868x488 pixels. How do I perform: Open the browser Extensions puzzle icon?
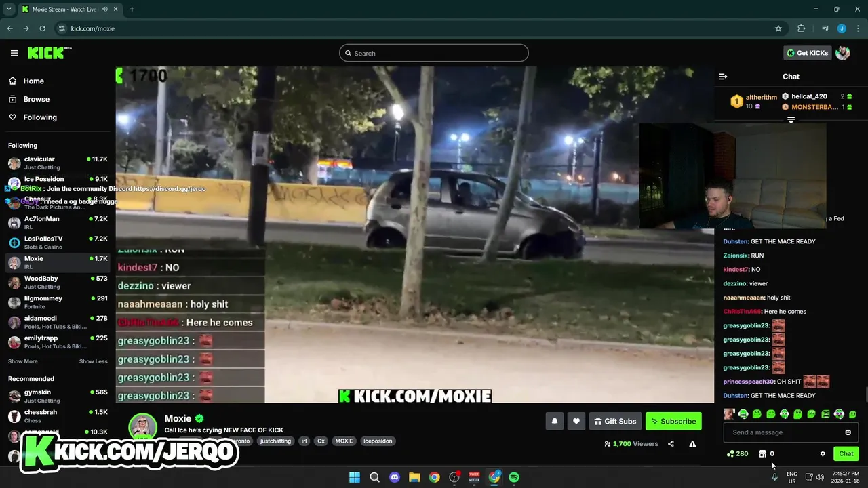pos(802,28)
